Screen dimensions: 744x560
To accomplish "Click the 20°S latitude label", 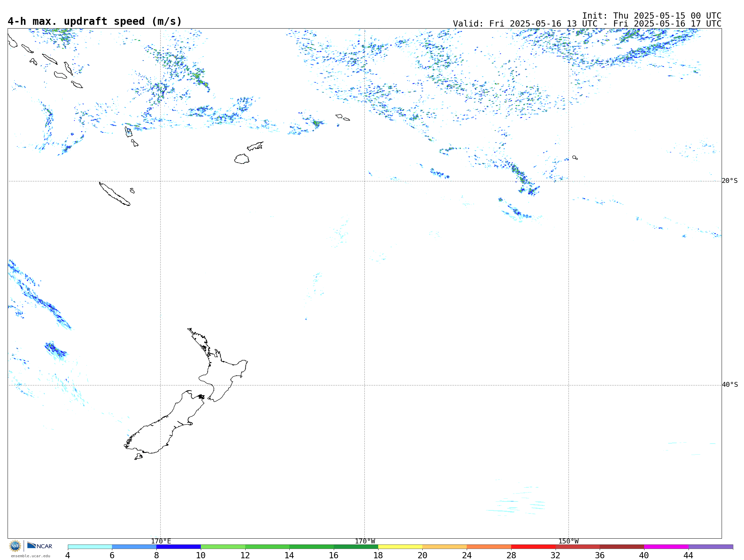I will [x=730, y=181].
